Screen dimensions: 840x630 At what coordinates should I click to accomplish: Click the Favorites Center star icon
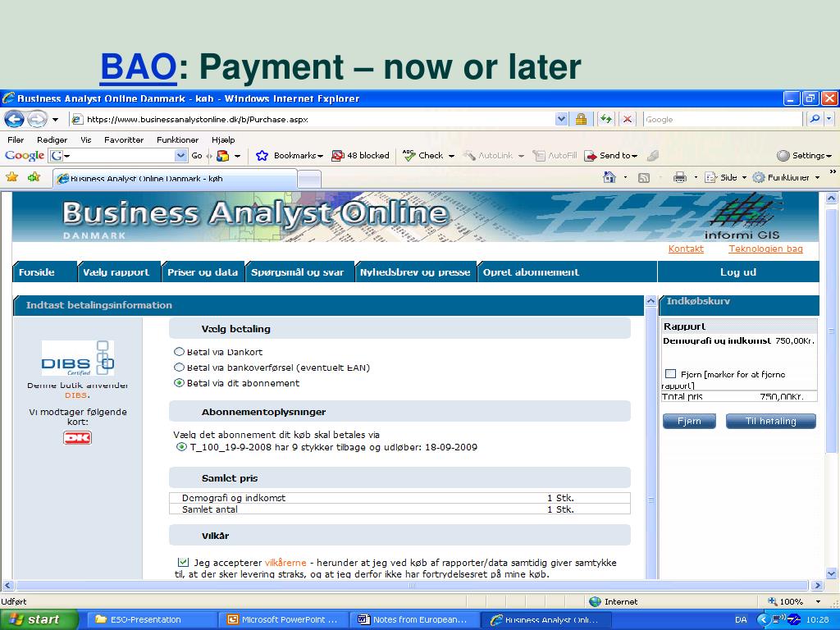[x=11, y=177]
